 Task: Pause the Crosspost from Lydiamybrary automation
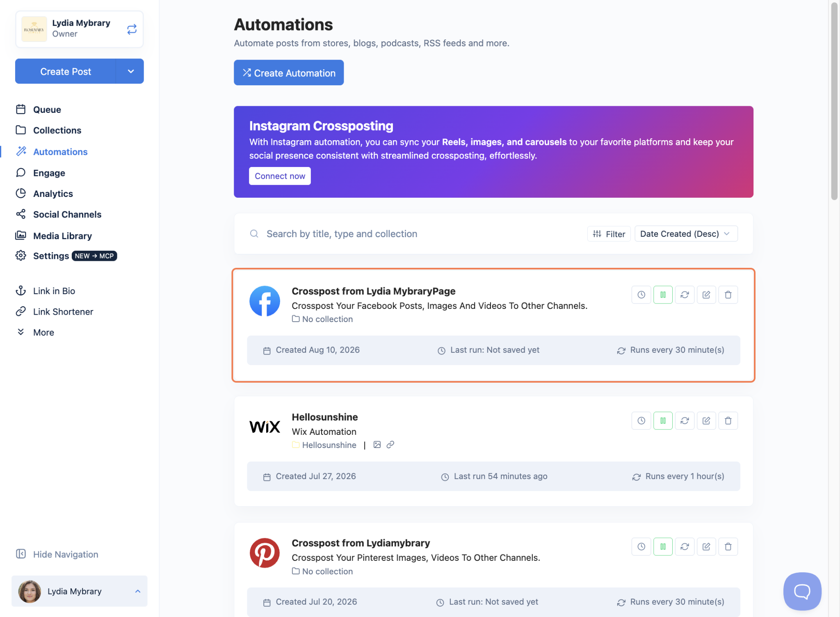(663, 546)
